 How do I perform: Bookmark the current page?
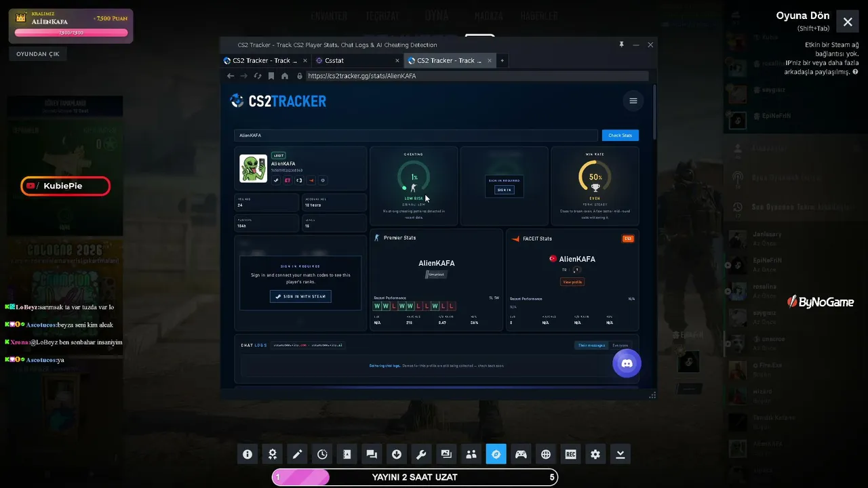(271, 76)
